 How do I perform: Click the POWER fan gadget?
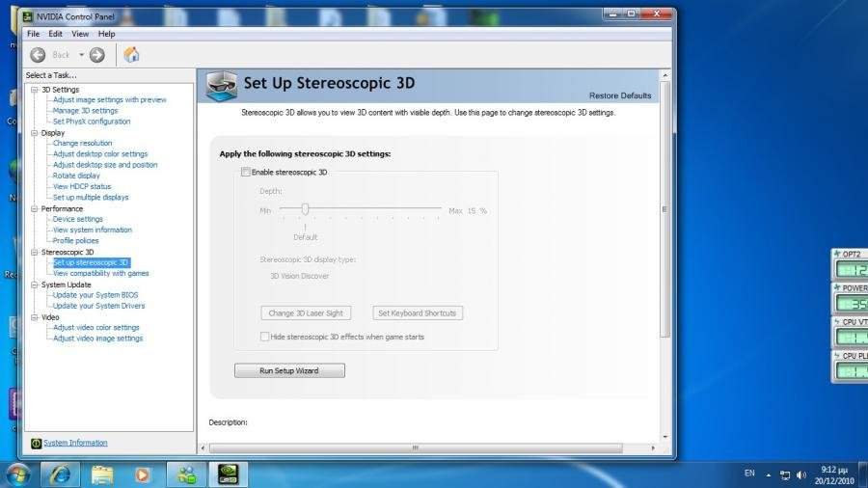(x=851, y=298)
